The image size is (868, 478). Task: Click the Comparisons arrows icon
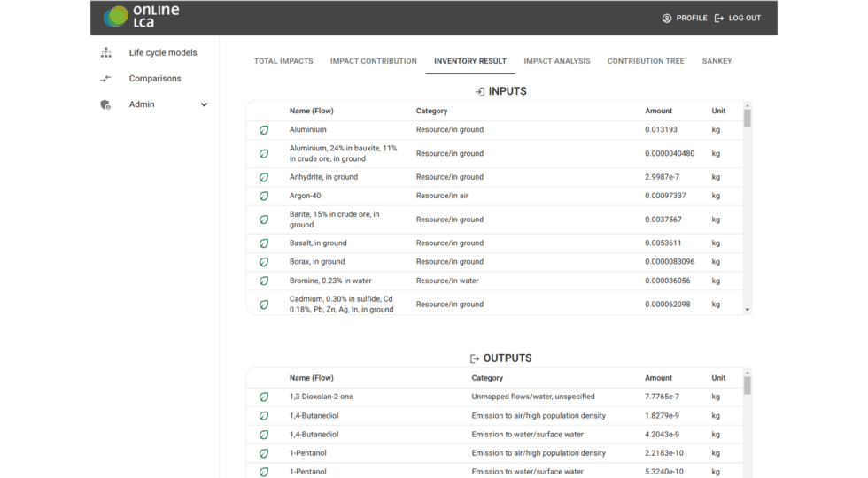106,79
